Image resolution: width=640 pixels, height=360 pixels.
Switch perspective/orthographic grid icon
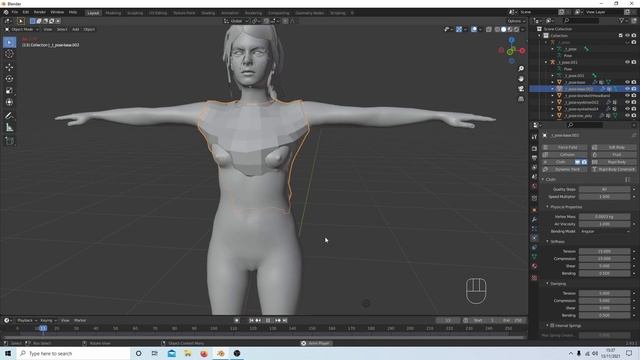(521, 99)
